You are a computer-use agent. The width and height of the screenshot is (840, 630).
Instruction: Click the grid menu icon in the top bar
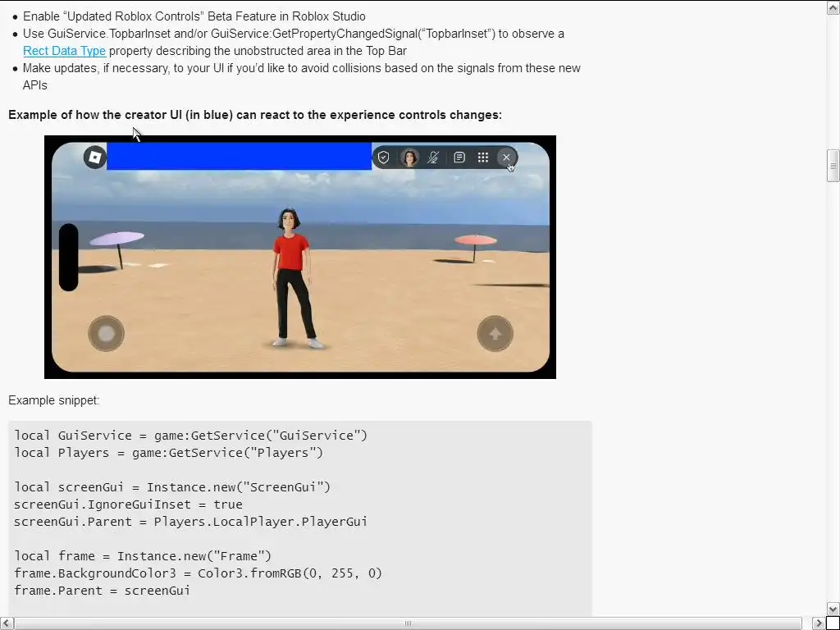[482, 157]
